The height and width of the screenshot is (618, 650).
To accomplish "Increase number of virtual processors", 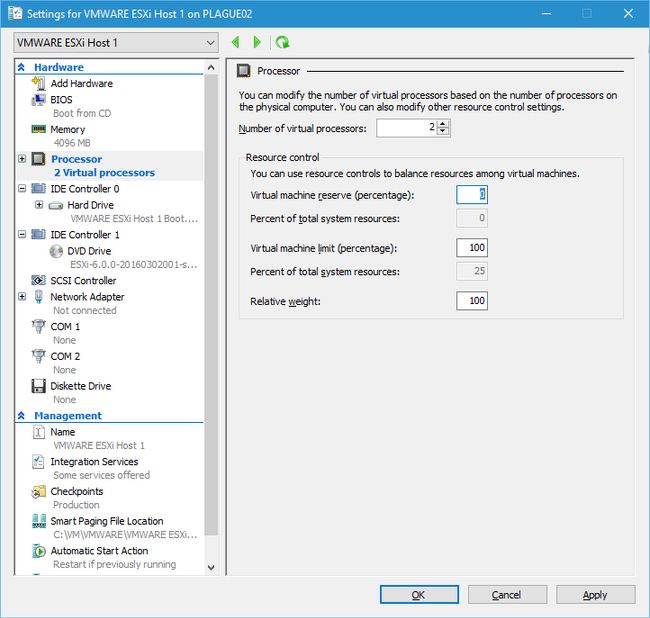I will [x=443, y=124].
